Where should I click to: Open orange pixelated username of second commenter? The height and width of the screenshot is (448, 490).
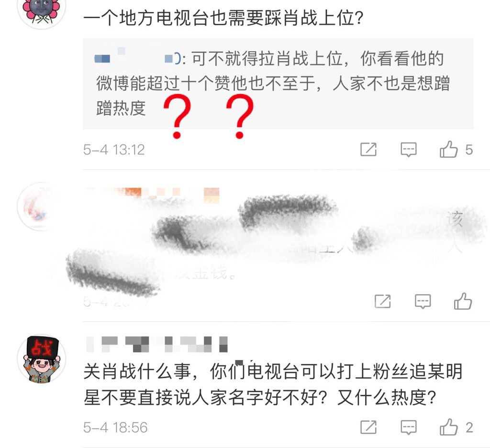[152, 195]
